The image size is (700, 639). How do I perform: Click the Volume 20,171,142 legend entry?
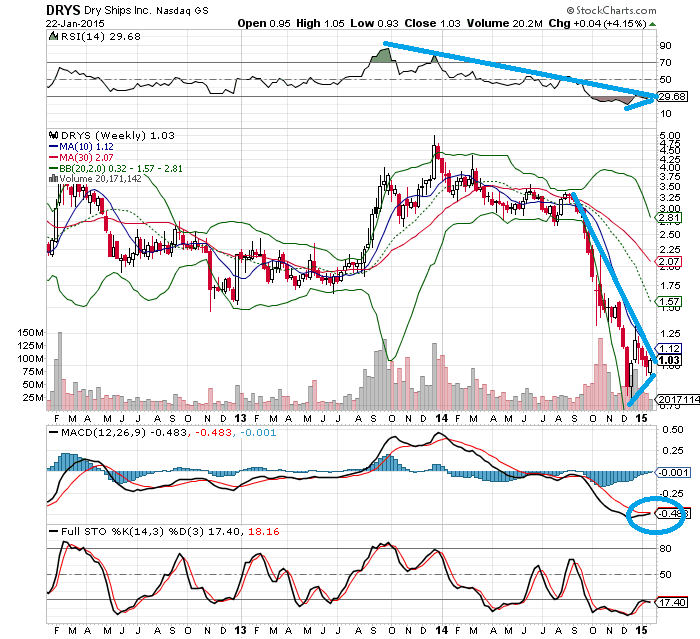[100, 179]
